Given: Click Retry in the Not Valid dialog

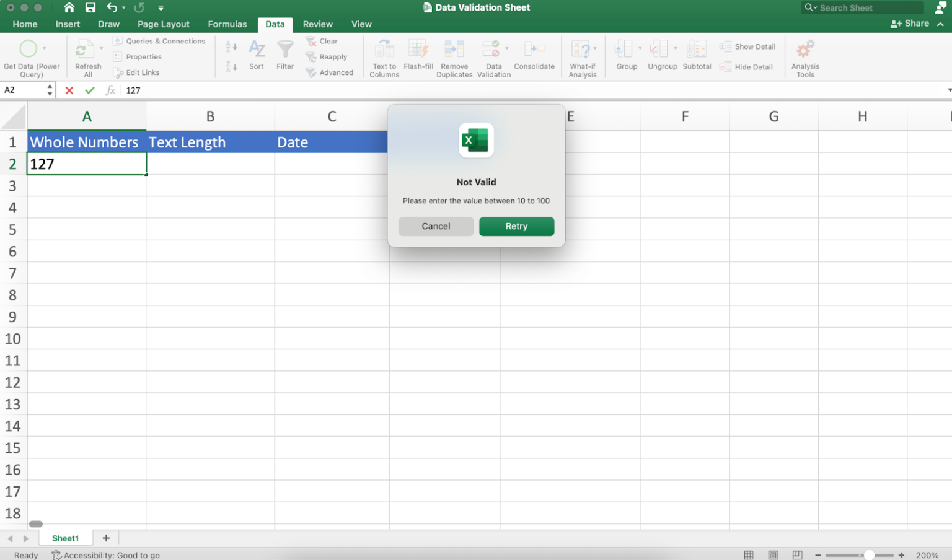Looking at the screenshot, I should 516,226.
